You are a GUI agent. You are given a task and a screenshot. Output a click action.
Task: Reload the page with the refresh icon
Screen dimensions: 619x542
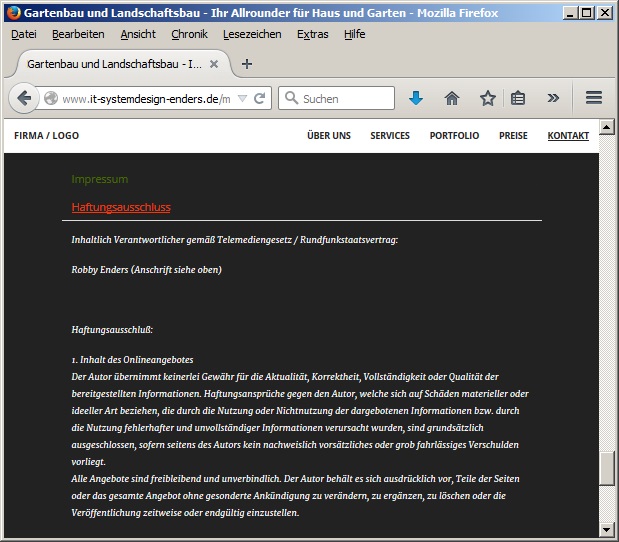260,98
